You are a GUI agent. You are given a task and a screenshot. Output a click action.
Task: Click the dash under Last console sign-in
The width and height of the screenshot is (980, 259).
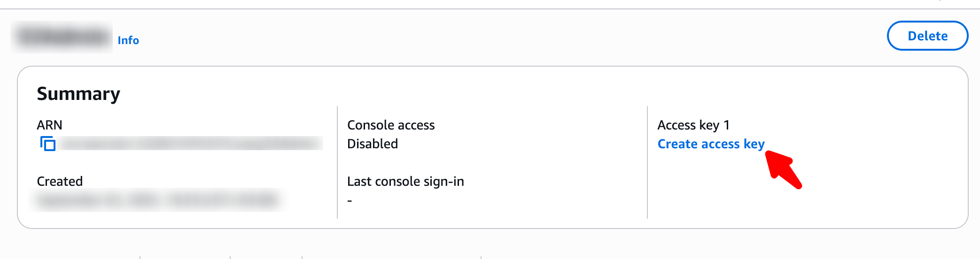click(x=350, y=201)
